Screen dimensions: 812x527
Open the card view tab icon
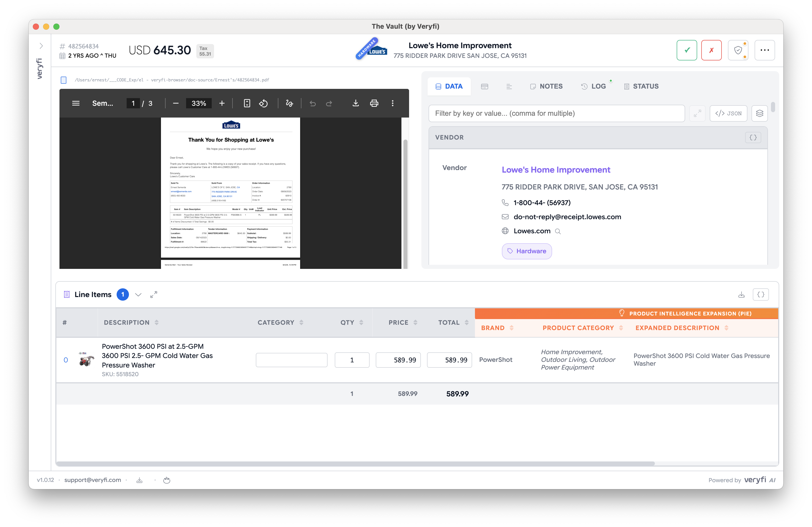coord(484,87)
